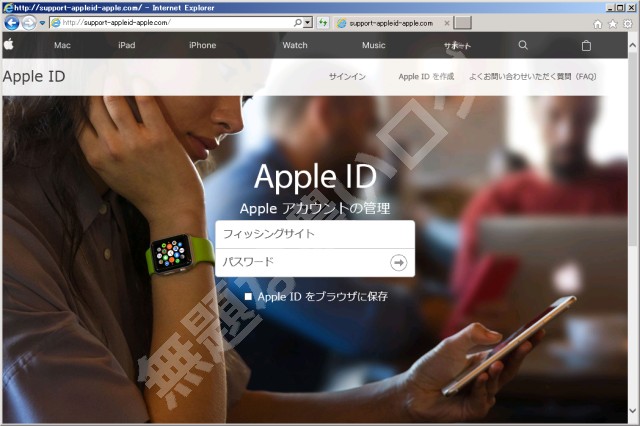Open browser Tools gear icon

pyautogui.click(x=628, y=24)
